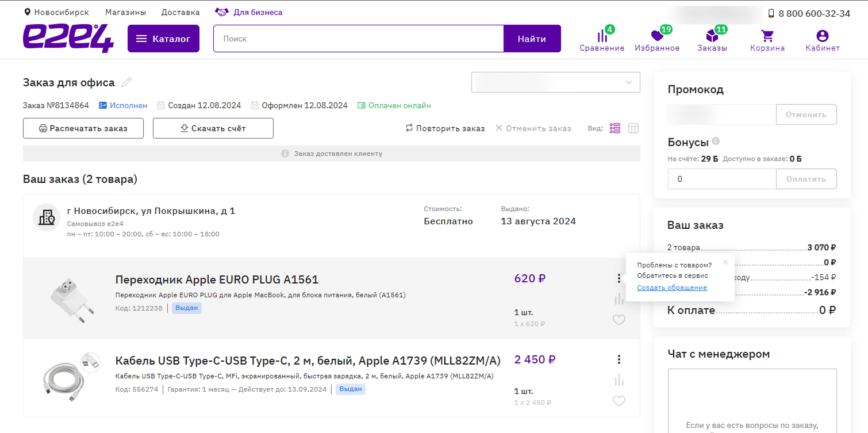Add Переходник Apple to comparison
Viewport: 868px width, 433px height.
click(x=619, y=299)
